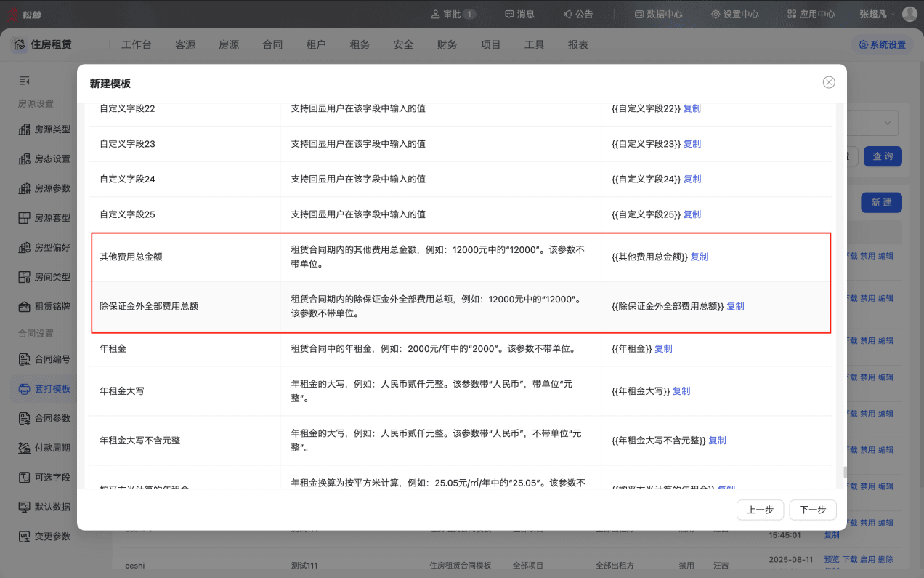The image size is (924, 578).
Task: Click the user name 张超凡
Action: click(x=872, y=14)
